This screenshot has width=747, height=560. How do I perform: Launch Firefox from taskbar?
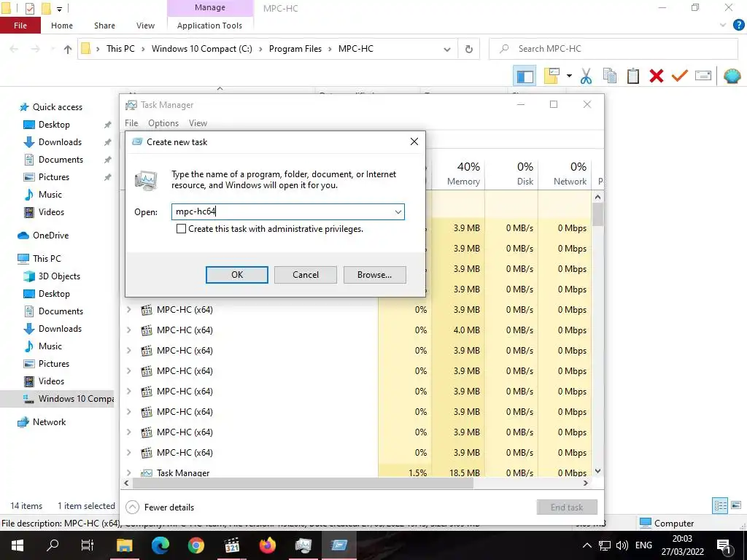click(267, 545)
